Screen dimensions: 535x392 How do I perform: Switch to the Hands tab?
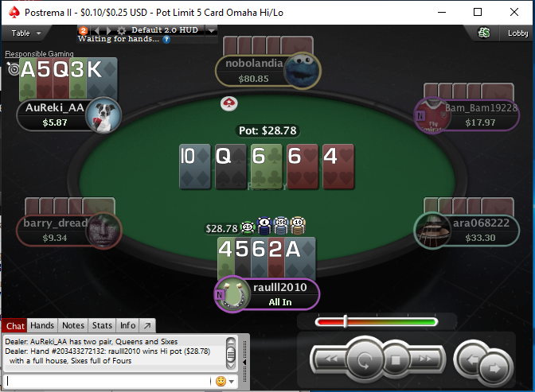tap(42, 325)
